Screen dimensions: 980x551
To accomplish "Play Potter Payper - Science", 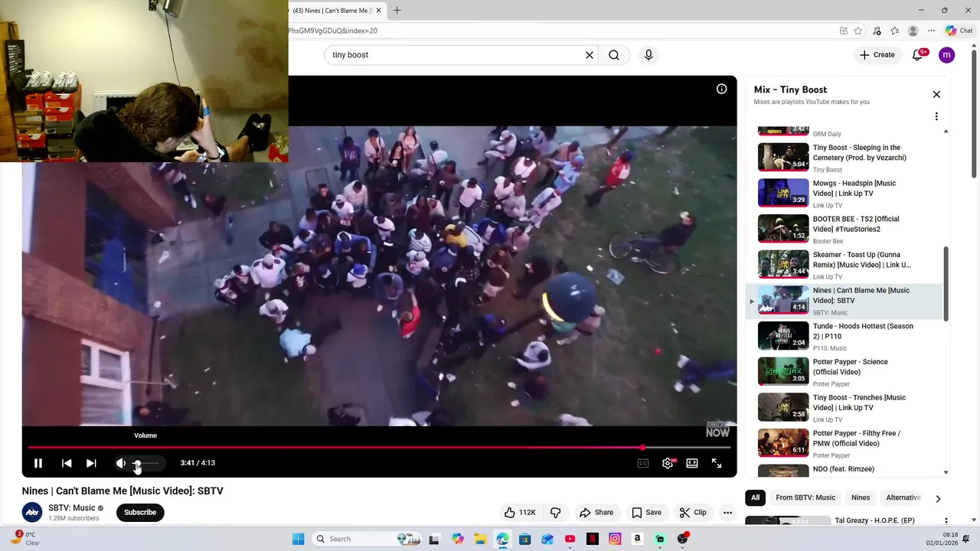I will tap(845, 372).
